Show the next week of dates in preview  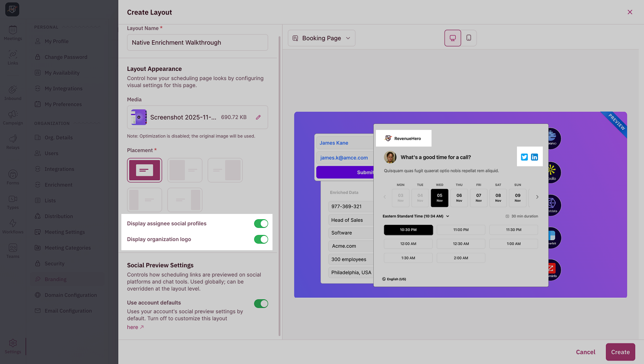(537, 197)
